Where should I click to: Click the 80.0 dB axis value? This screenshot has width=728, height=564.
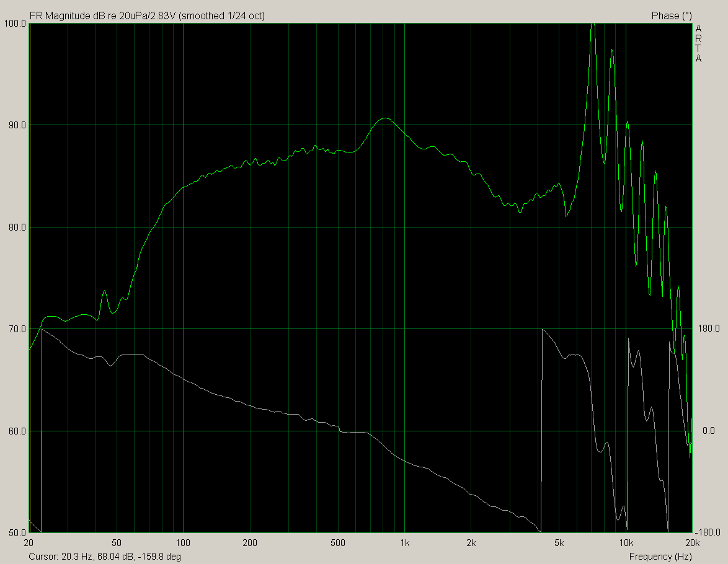[x=16, y=227]
